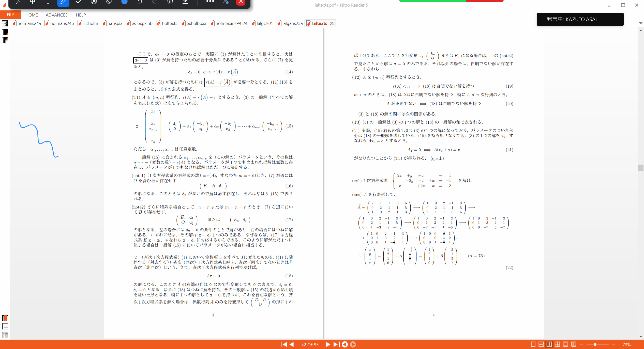Close the annotation toolbar with red X

point(241,2)
